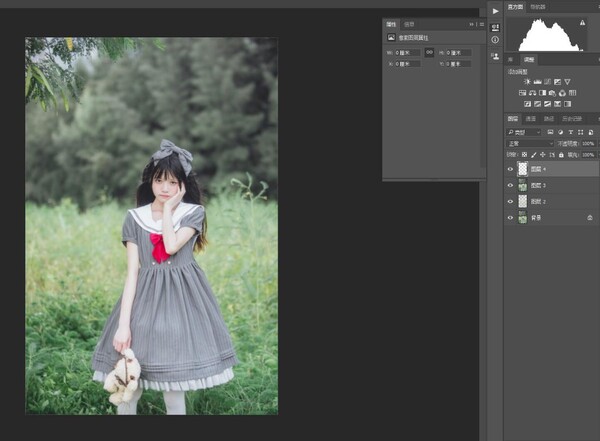This screenshot has height=441, width=600.
Task: Toggle filter for shape layers
Action: (580, 132)
